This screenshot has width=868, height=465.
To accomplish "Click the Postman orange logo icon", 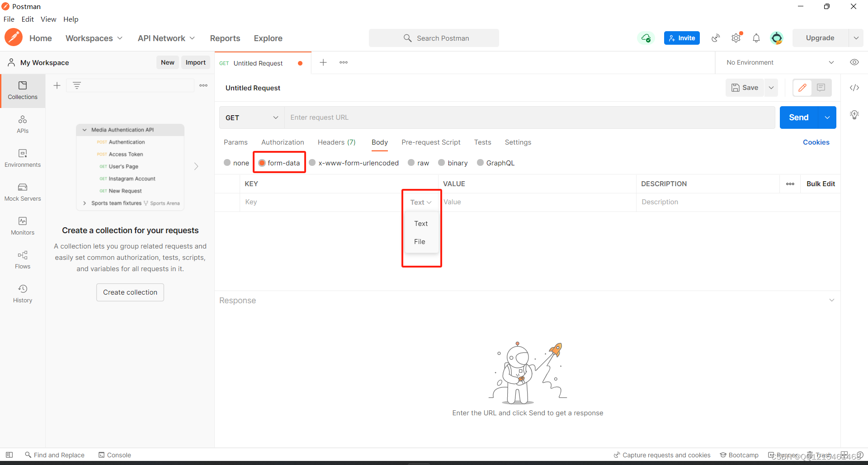I will (14, 38).
